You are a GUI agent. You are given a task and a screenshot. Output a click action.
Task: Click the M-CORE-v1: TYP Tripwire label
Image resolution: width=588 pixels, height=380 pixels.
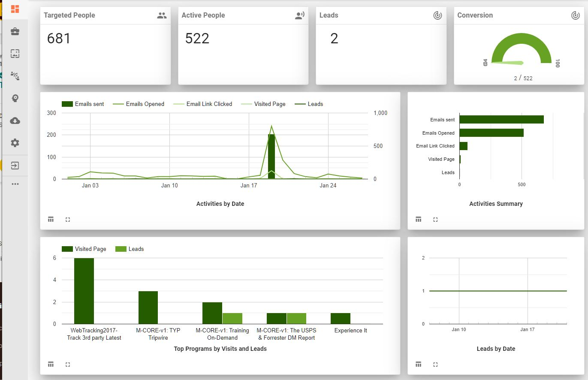point(158,334)
